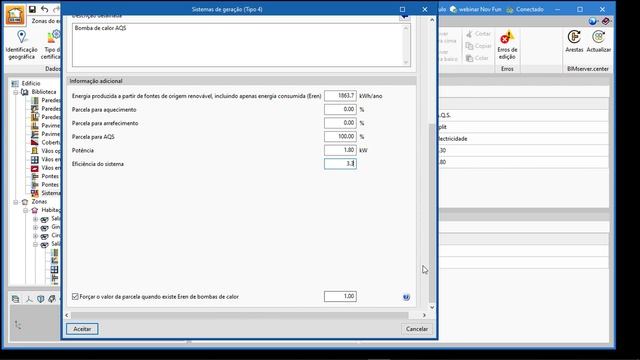Collapse the Zonas tree node
This screenshot has width=640, height=360.
(x=16, y=202)
